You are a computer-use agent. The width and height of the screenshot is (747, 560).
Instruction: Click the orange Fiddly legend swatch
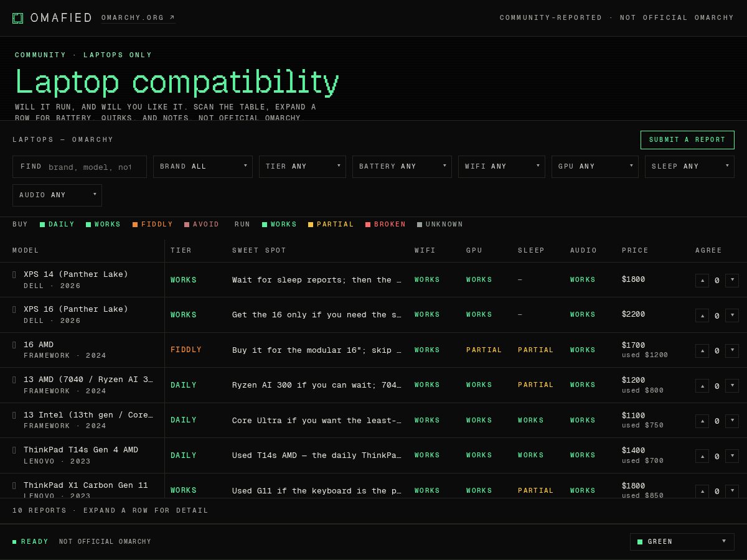click(135, 225)
